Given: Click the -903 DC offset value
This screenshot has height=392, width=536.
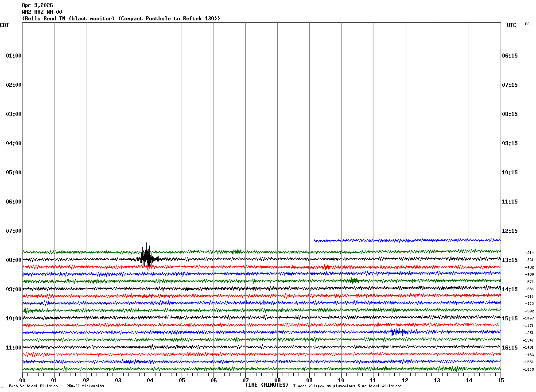Looking at the screenshot, I should tap(529, 304).
